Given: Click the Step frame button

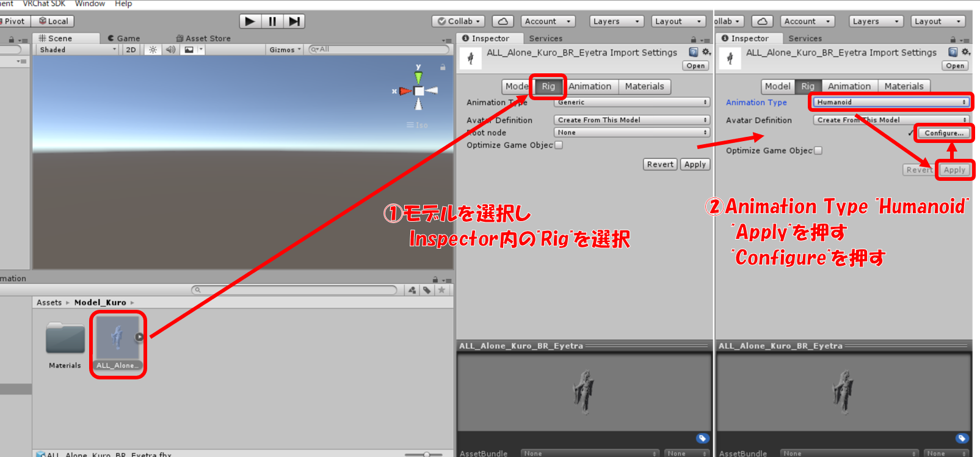Looking at the screenshot, I should (x=294, y=21).
